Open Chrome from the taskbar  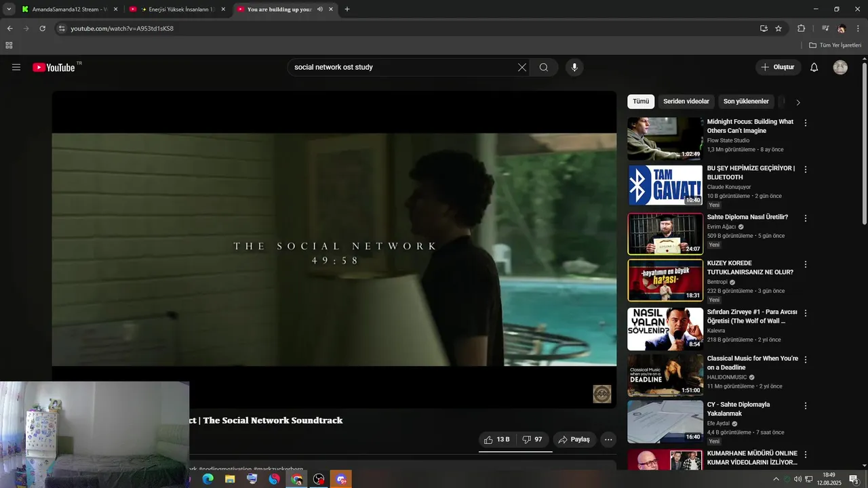(296, 479)
